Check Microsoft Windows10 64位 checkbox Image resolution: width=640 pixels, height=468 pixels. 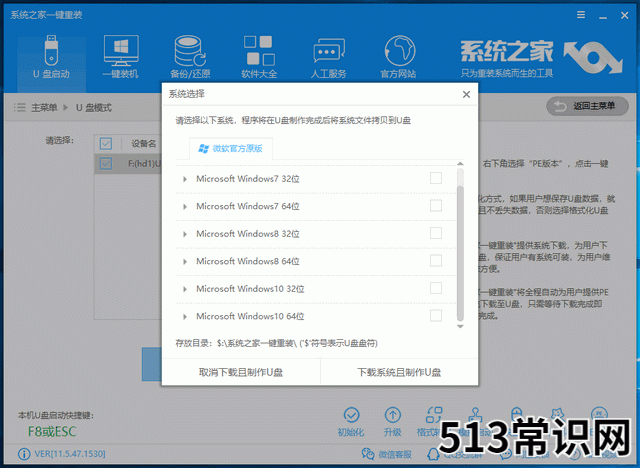(436, 315)
